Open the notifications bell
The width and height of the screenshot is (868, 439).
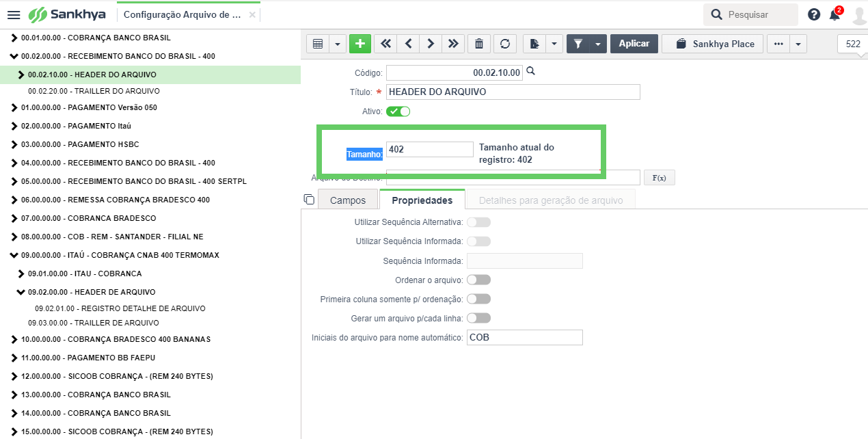(835, 14)
